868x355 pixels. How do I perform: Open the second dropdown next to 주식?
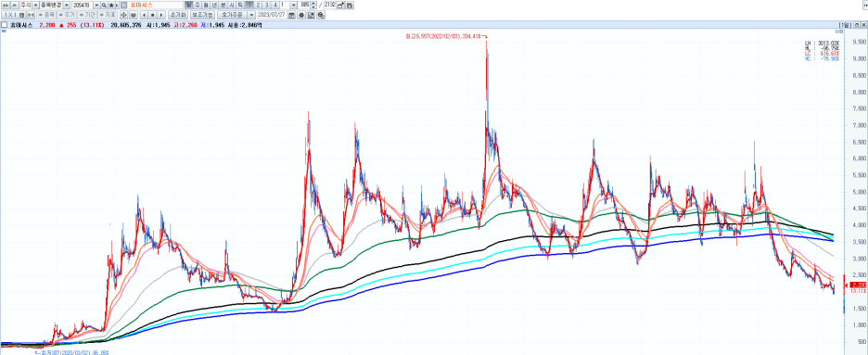[x=67, y=5]
